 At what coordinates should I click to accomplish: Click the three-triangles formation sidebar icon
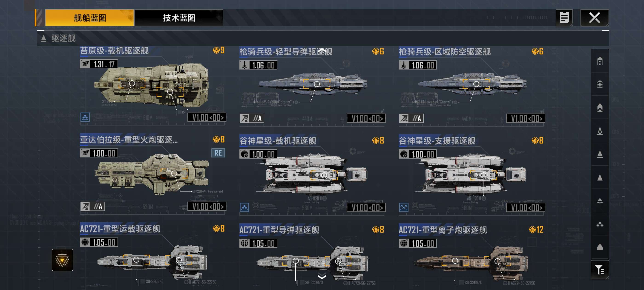[600, 224]
